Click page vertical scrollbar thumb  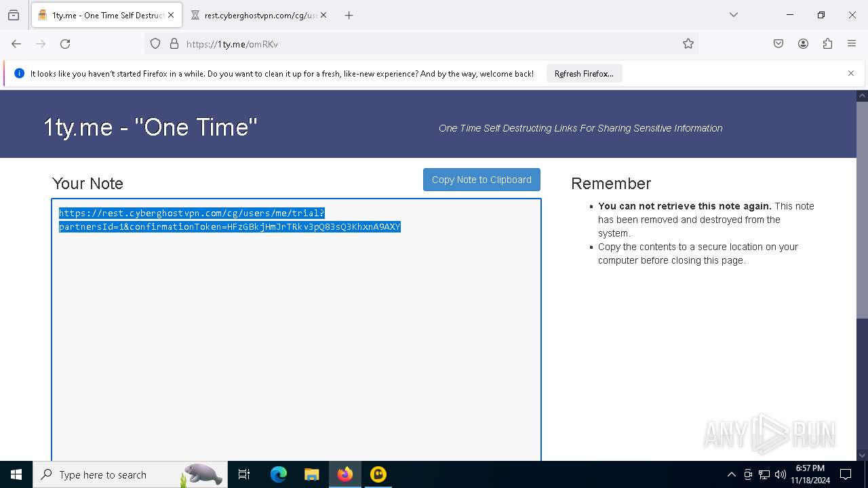862,210
